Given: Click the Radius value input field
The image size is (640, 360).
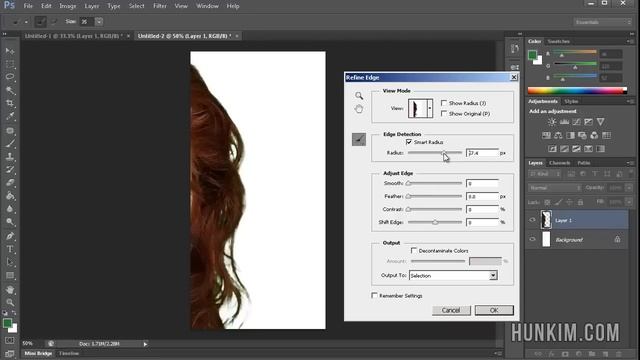Looking at the screenshot, I should [x=482, y=153].
